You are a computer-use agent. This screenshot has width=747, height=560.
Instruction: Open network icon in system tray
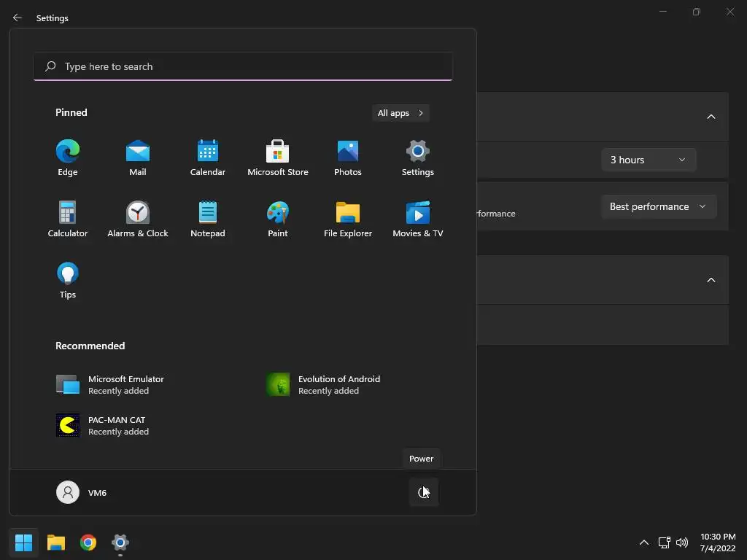[x=664, y=542]
